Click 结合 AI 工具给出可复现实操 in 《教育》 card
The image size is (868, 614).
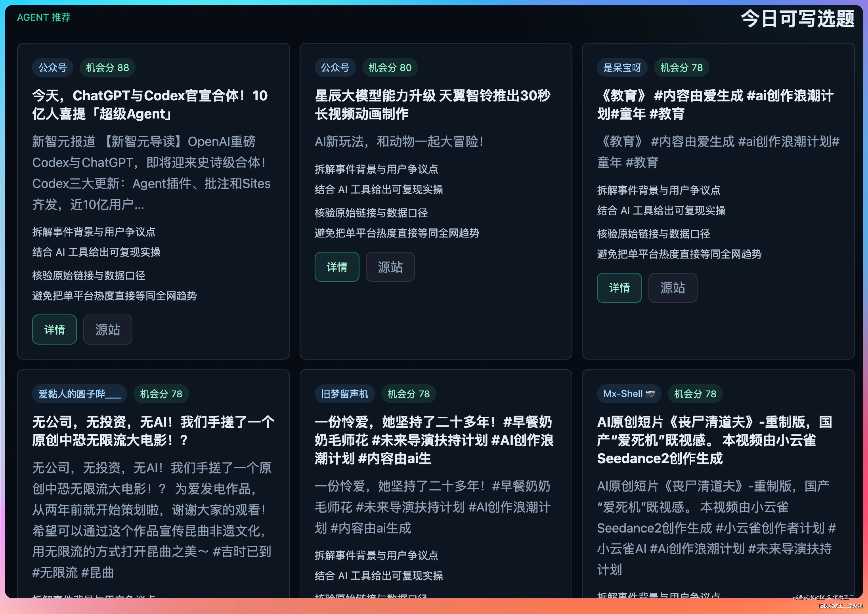click(x=661, y=211)
